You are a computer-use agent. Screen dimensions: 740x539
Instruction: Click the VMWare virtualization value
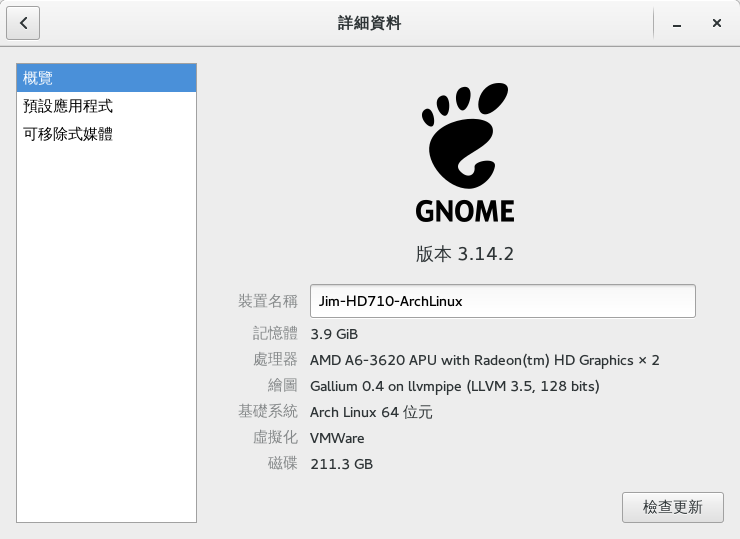tap(337, 438)
